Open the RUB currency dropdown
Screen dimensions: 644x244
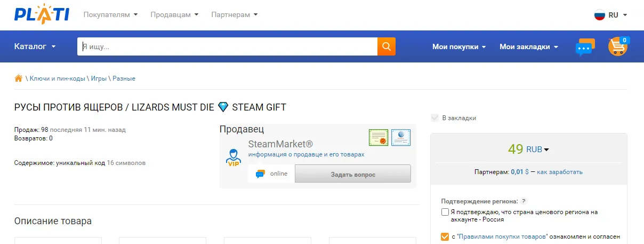tap(537, 150)
